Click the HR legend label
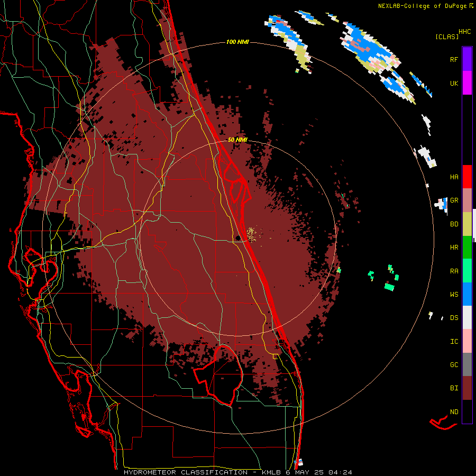The width and height of the screenshot is (476, 476). coord(454,248)
